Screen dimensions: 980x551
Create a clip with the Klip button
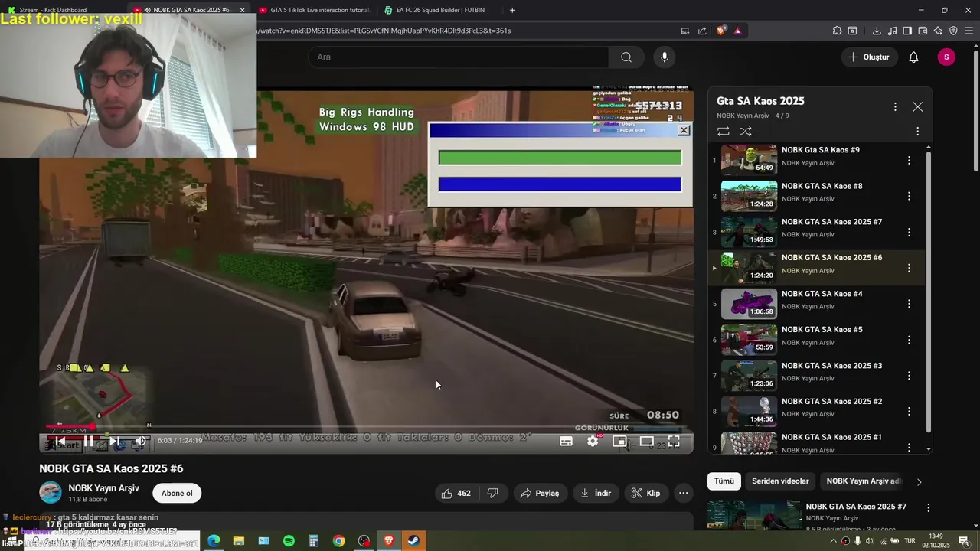pyautogui.click(x=646, y=494)
